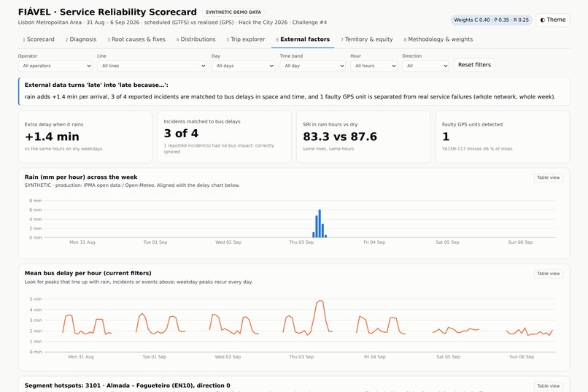
Task: Click 'Mean bus delay per hour' heading
Action: tap(88, 273)
